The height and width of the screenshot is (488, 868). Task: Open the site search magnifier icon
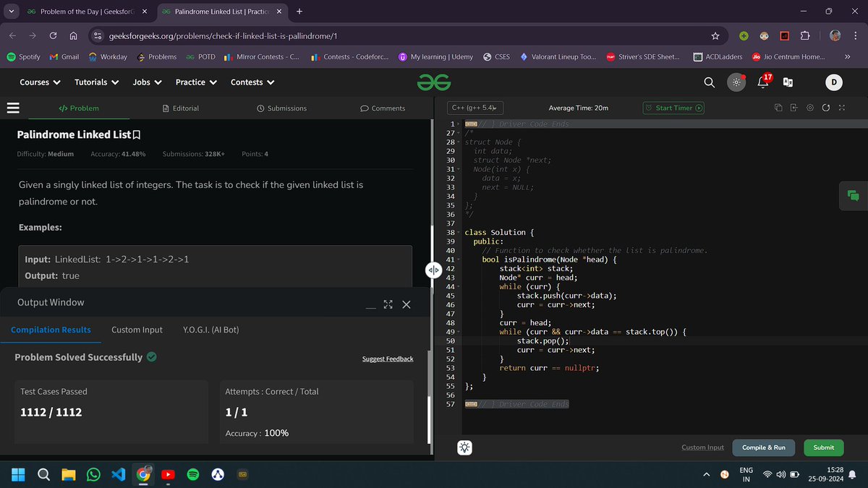click(709, 82)
